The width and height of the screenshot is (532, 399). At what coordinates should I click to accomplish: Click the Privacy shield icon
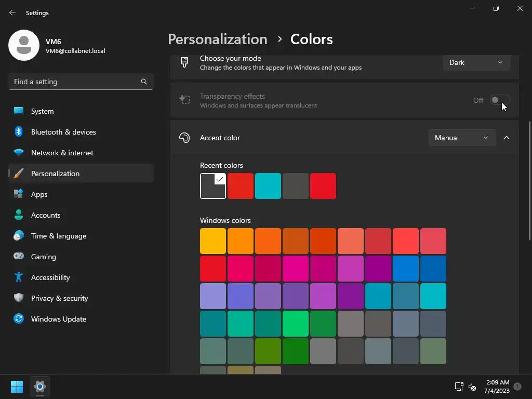coord(19,298)
